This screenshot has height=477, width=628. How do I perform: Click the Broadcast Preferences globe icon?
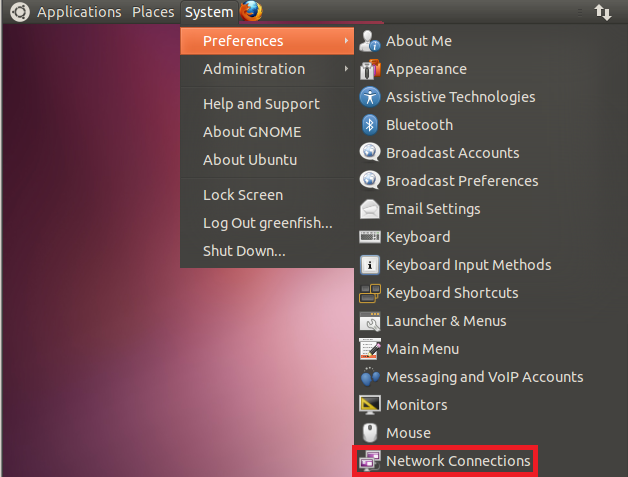coord(369,181)
